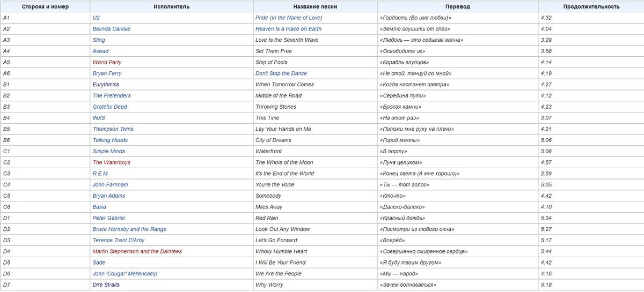Open Martin Stephenson and the Daintees link
The image size is (644, 292).
pyautogui.click(x=137, y=251)
